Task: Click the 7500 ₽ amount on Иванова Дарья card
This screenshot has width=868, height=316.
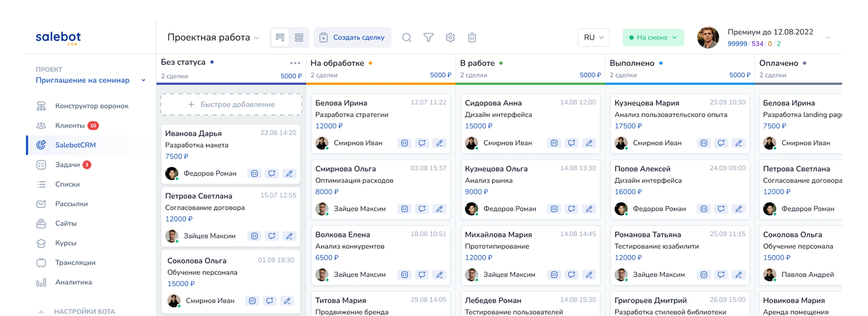Action: click(x=177, y=157)
